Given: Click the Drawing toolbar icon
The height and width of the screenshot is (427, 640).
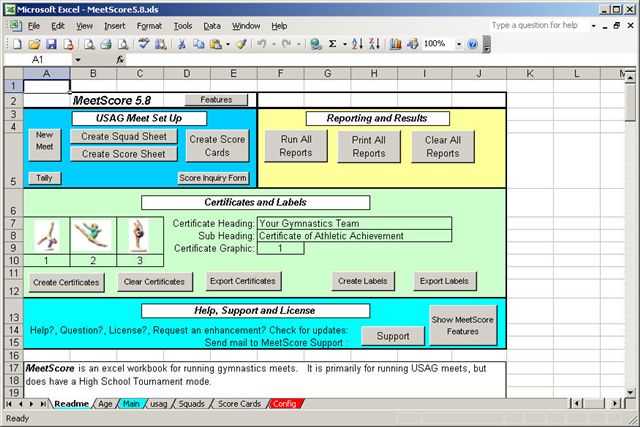Looking at the screenshot, I should (x=412, y=44).
